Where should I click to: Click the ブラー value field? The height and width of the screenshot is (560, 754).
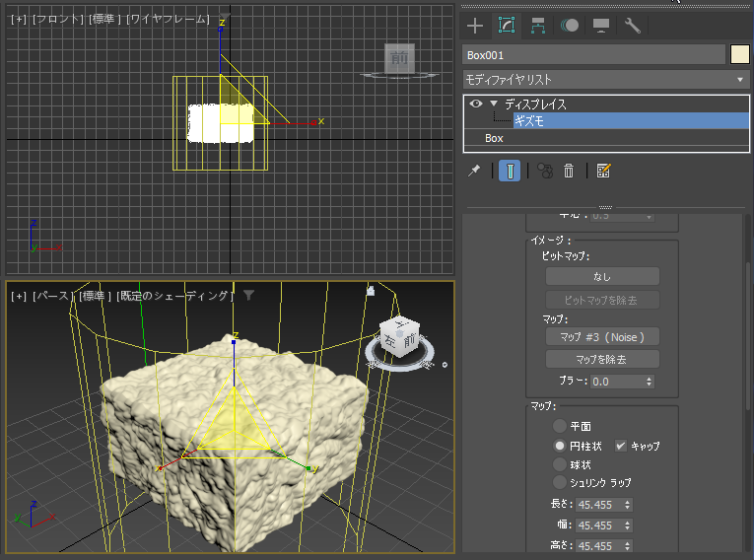pos(617,382)
